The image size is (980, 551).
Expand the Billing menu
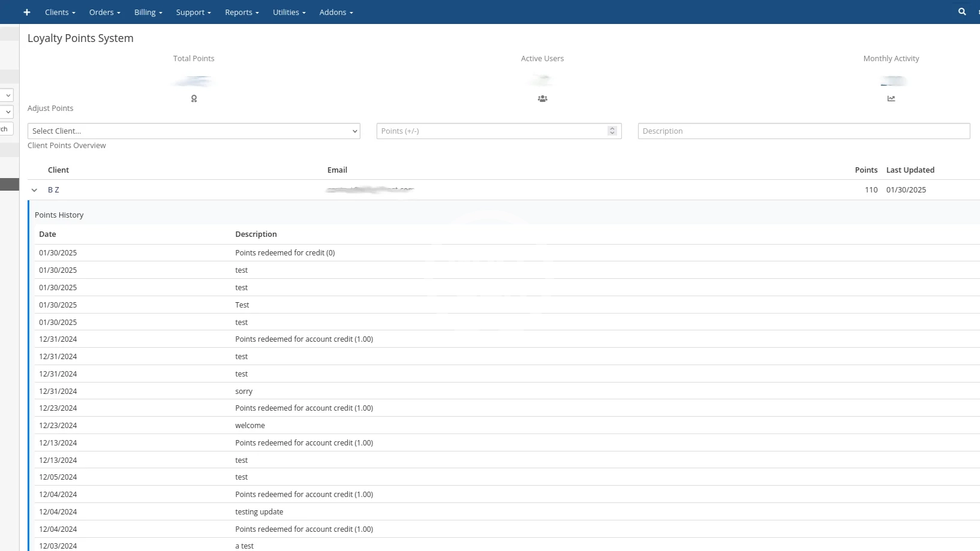click(148, 12)
